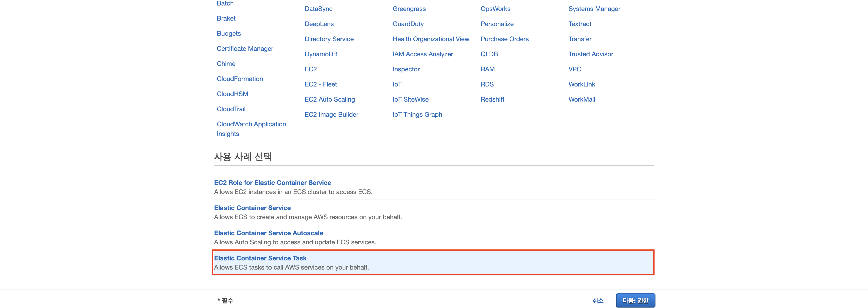Choose RDS from the services
This screenshot has width=868, height=308.
487,85
